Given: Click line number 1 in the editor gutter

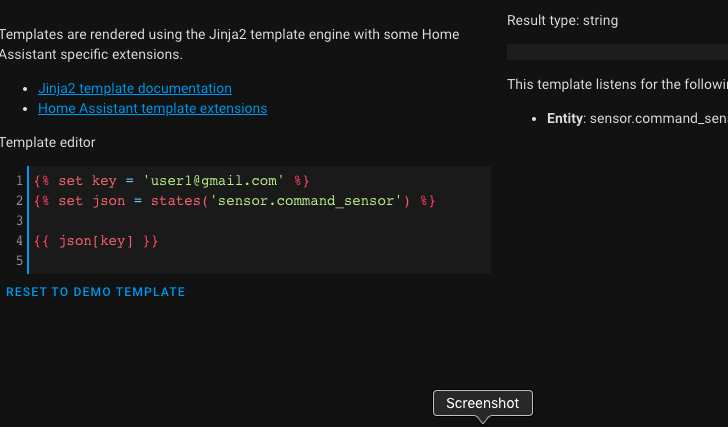Looking at the screenshot, I should tap(20, 181).
